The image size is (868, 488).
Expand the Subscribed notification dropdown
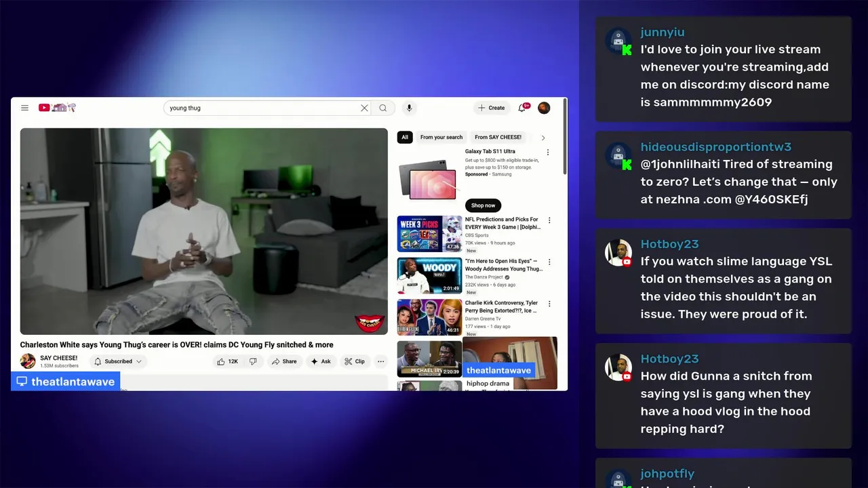pos(118,361)
